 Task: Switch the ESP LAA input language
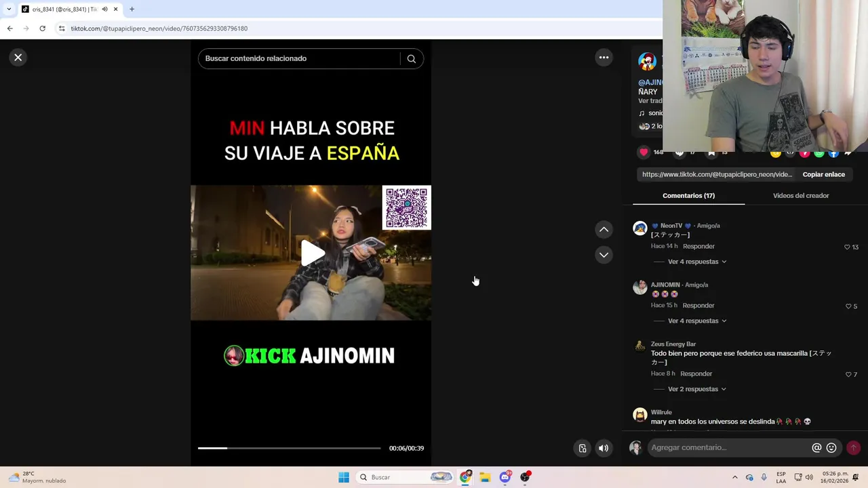coord(781,477)
